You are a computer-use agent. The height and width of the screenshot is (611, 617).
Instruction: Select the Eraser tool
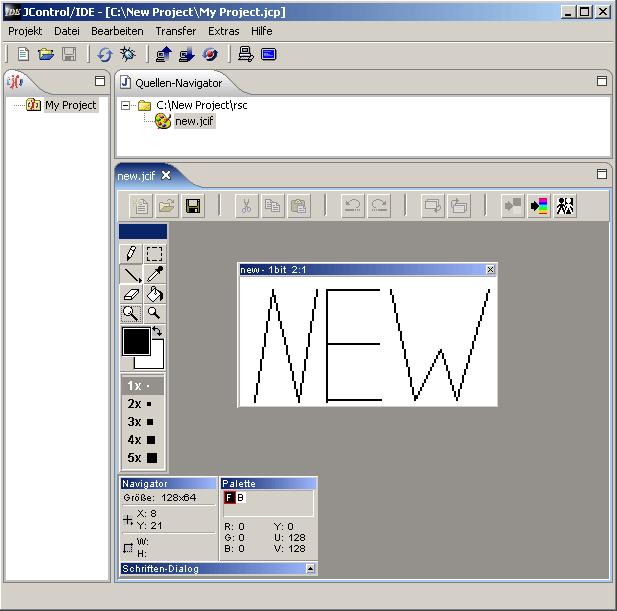[130, 294]
